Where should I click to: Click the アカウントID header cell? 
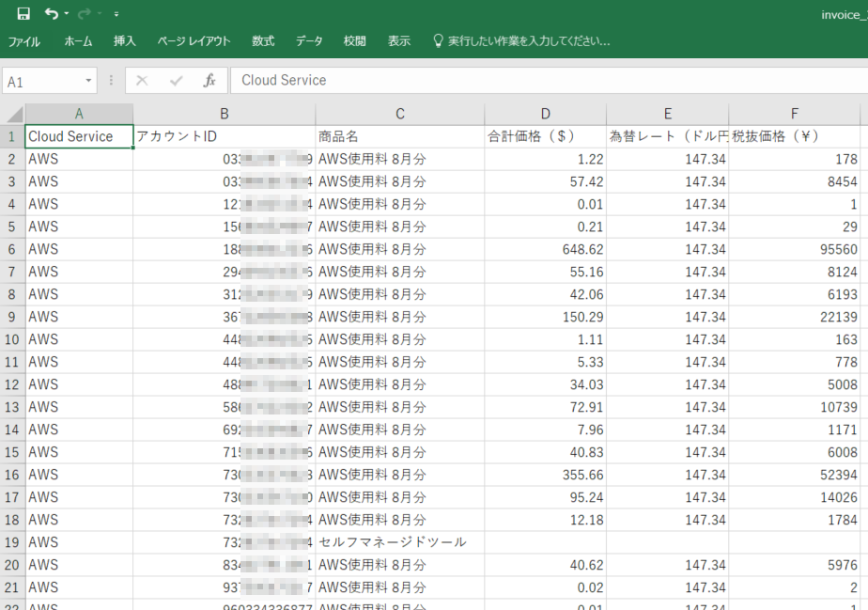pyautogui.click(x=225, y=136)
